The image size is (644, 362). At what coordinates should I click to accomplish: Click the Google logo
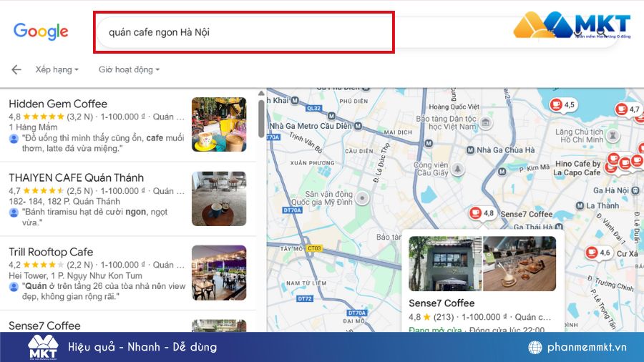coord(41,31)
